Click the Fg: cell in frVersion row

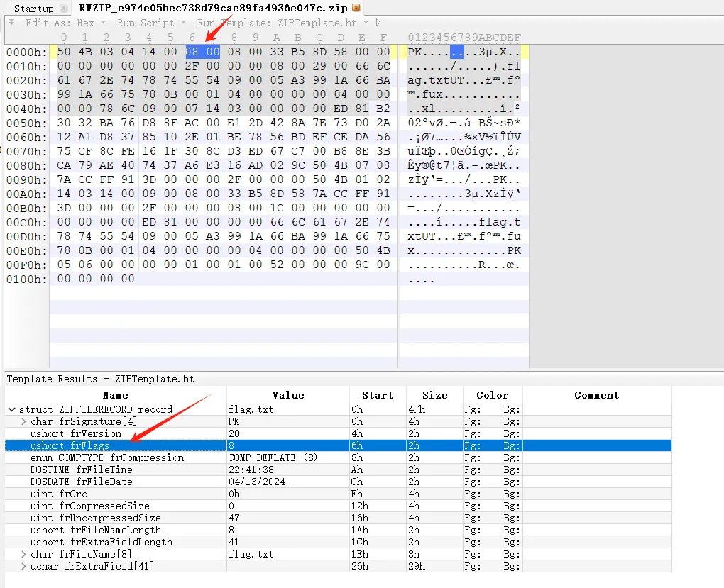click(472, 433)
